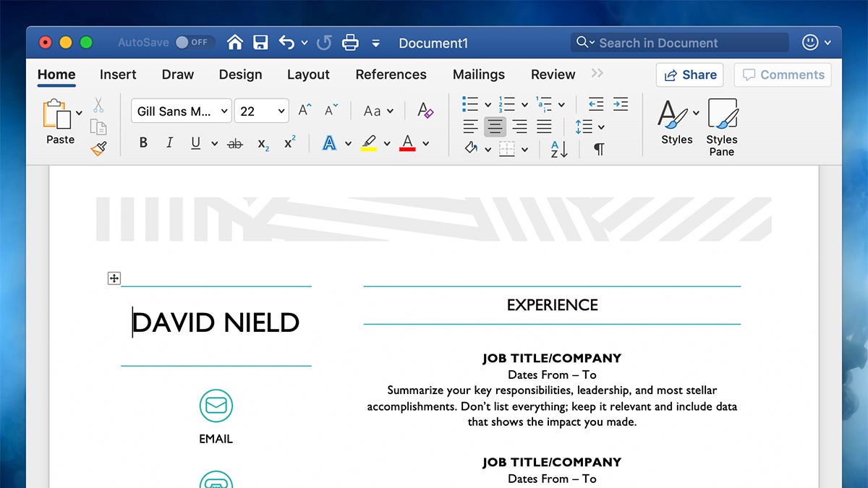
Task: Expand the line spacing dropdown
Action: (601, 127)
